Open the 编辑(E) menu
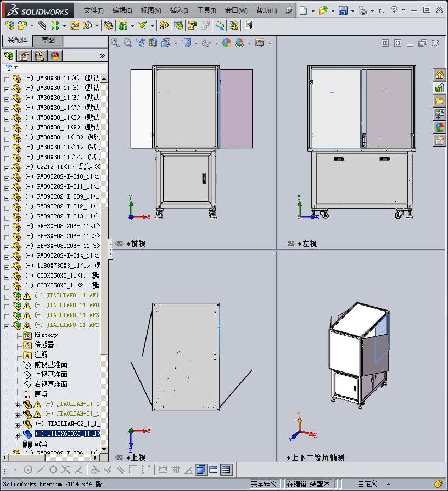 122,10
